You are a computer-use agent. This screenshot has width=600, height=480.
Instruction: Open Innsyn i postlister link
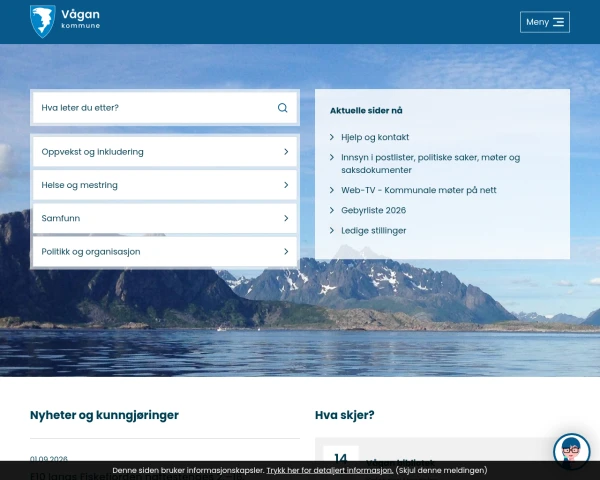point(430,163)
